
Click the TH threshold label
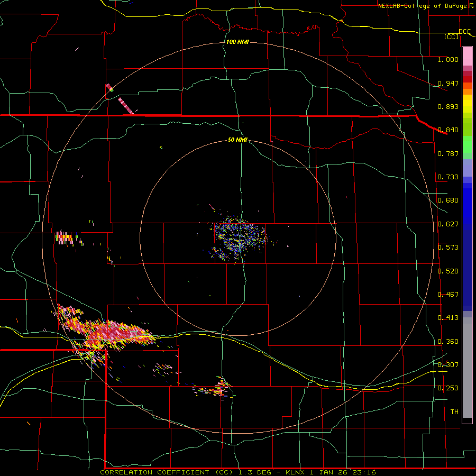454,412
